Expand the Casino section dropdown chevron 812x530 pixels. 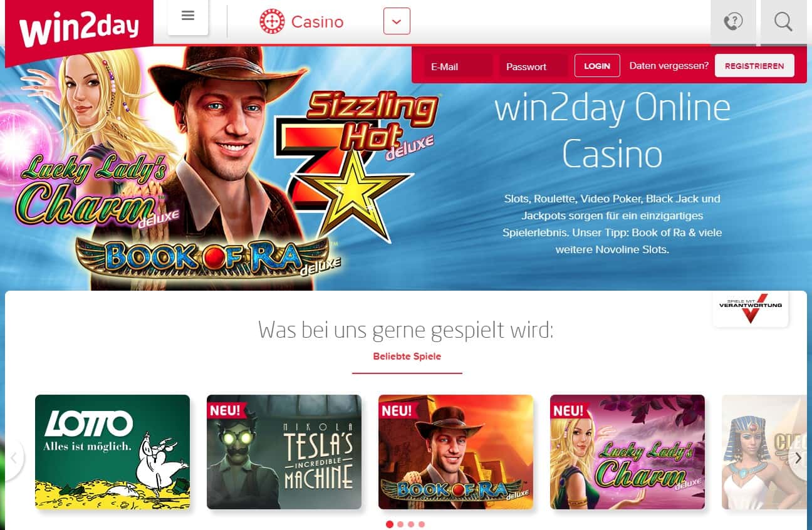click(397, 21)
